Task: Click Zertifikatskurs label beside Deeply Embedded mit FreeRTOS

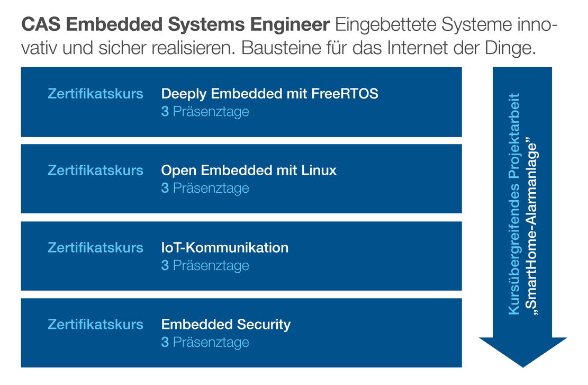Action: coord(95,94)
